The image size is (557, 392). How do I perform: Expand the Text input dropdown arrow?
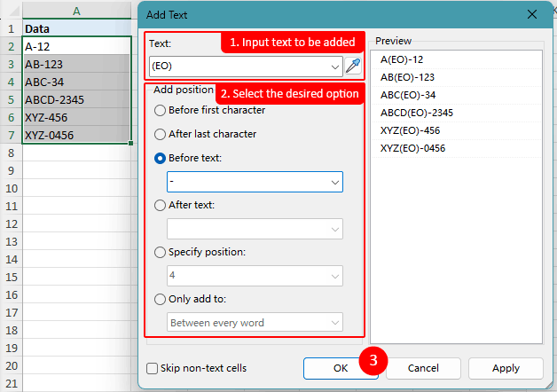click(334, 67)
